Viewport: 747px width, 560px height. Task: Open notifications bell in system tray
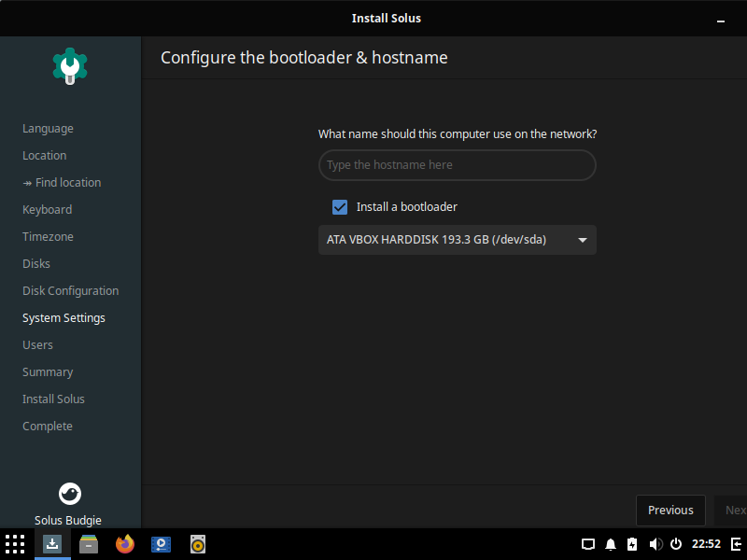(x=611, y=544)
